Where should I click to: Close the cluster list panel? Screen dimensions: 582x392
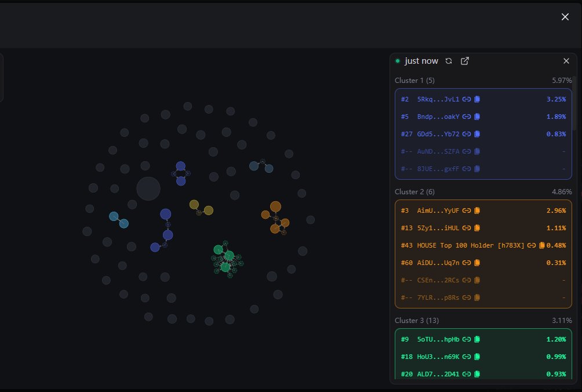coord(566,61)
